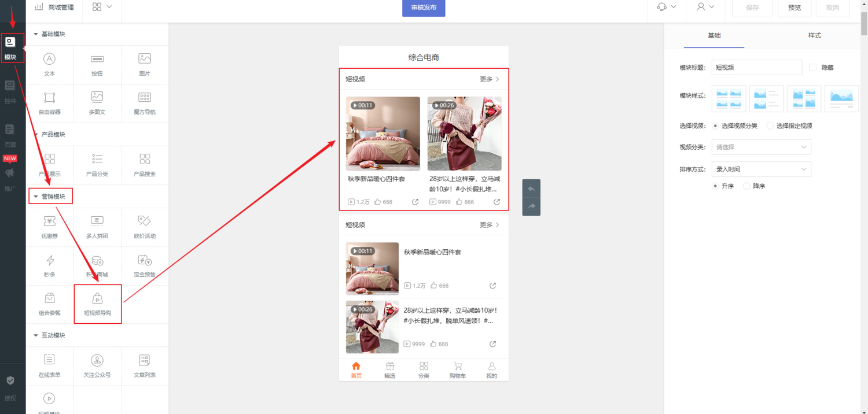Choose the third 模块样式 layout thumbnail
This screenshot has height=414, width=868.
[x=804, y=98]
